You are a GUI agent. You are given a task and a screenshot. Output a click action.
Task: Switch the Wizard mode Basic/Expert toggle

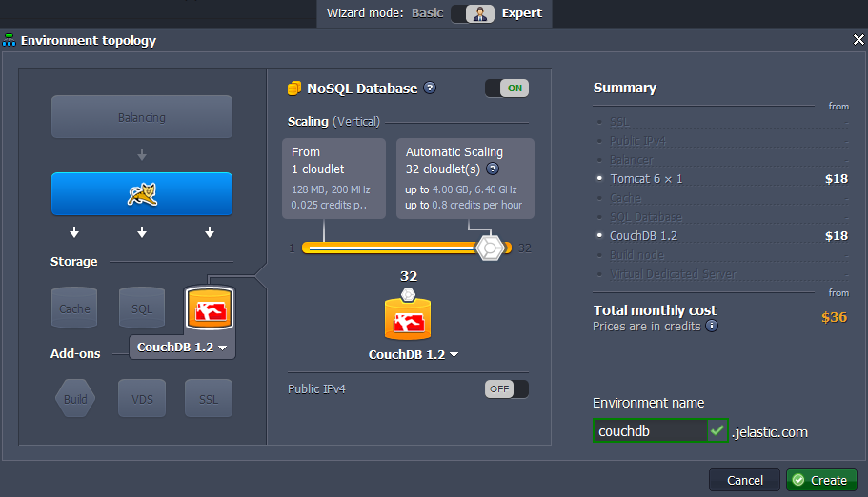pyautogui.click(x=473, y=13)
